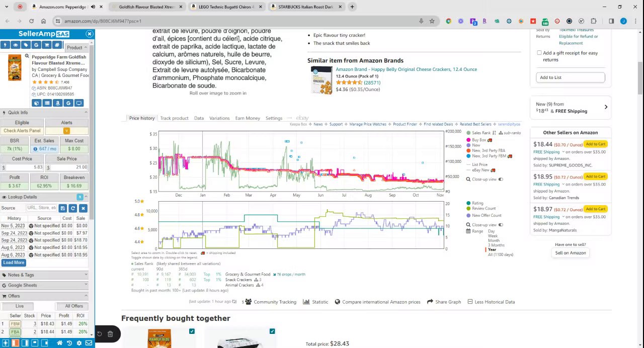Collapse the Offers section
The height and width of the screenshot is (348, 644).
[x=45, y=296]
